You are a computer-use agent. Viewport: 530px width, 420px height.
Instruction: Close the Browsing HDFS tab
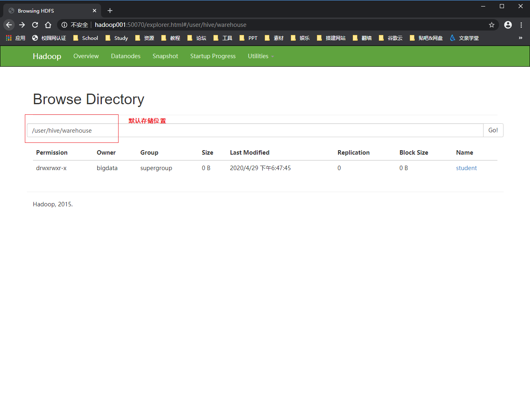[95, 11]
